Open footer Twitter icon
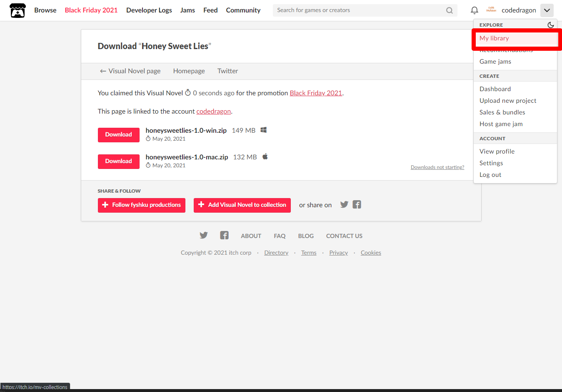562x392 pixels. (204, 236)
